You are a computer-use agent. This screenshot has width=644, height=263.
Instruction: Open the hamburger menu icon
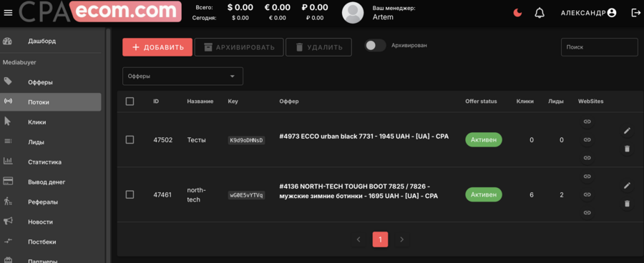8,13
